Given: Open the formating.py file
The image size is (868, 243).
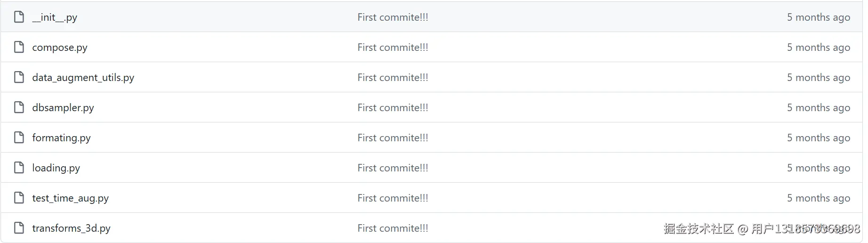Looking at the screenshot, I should click(x=61, y=138).
